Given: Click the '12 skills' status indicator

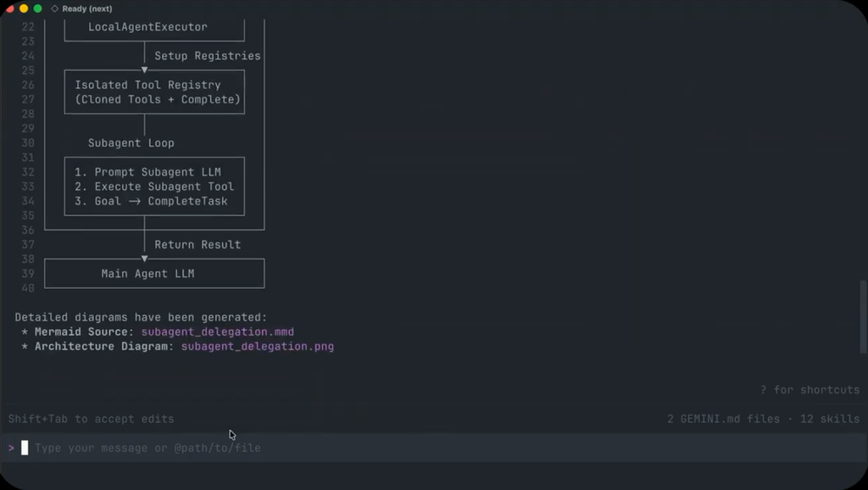Looking at the screenshot, I should pos(830,419).
